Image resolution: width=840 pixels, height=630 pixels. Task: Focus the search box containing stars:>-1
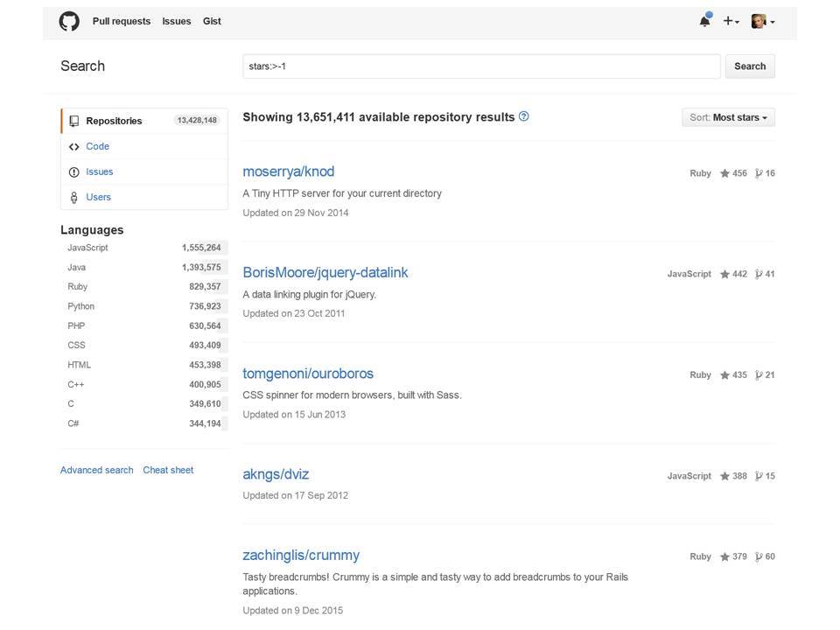click(x=481, y=66)
